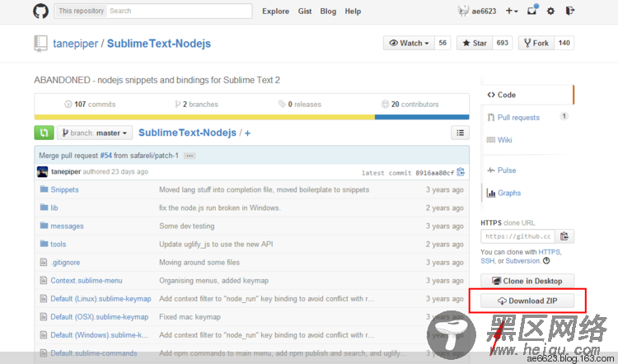The width and height of the screenshot is (618, 364).
Task: Open the messages folder
Action: click(x=67, y=226)
